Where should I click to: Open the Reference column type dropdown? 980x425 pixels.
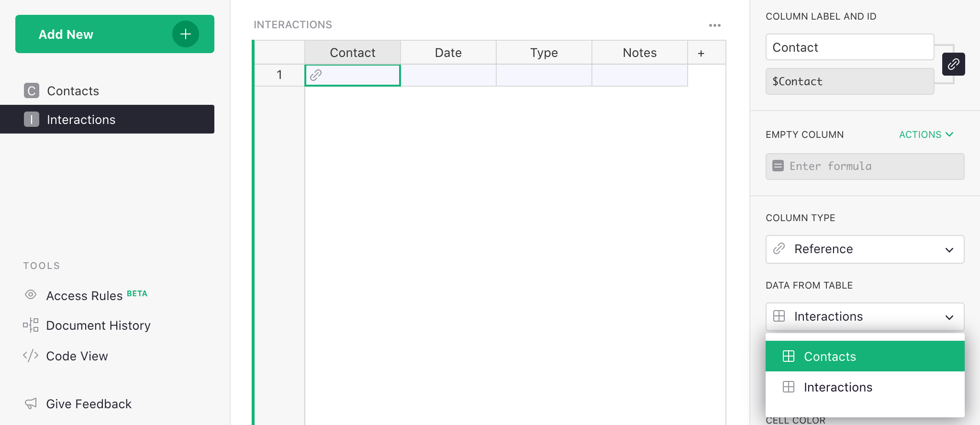pyautogui.click(x=864, y=249)
